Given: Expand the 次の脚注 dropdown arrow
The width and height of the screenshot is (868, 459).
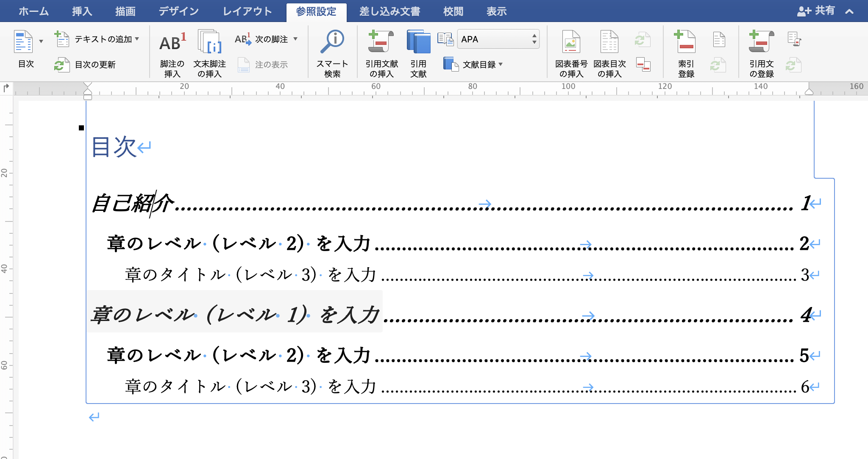Looking at the screenshot, I should (x=295, y=39).
